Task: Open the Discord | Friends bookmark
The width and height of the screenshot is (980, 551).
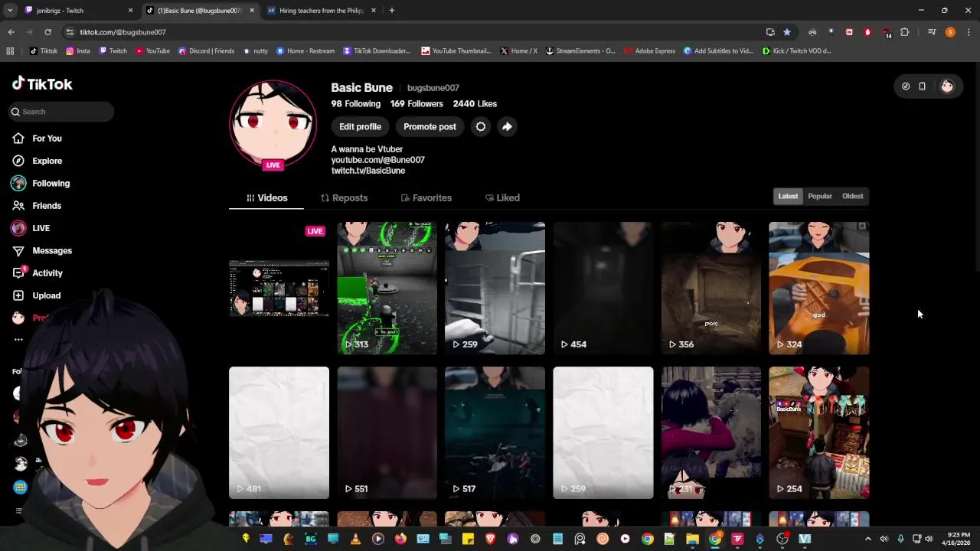Action: pyautogui.click(x=206, y=51)
